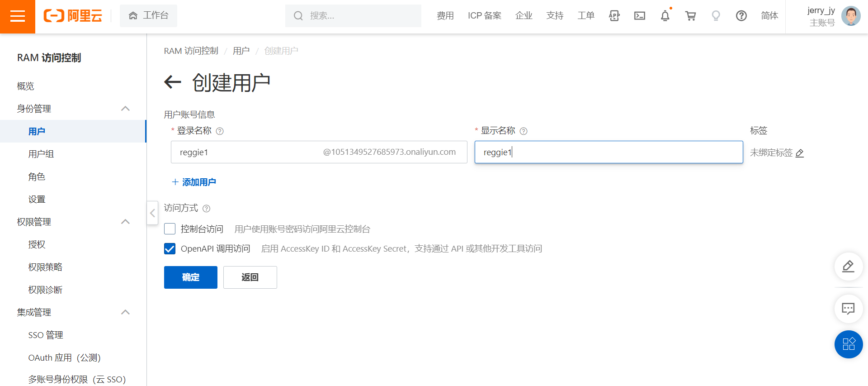The image size is (868, 386).
Task: Open 费用 menu in header
Action: [x=445, y=16]
